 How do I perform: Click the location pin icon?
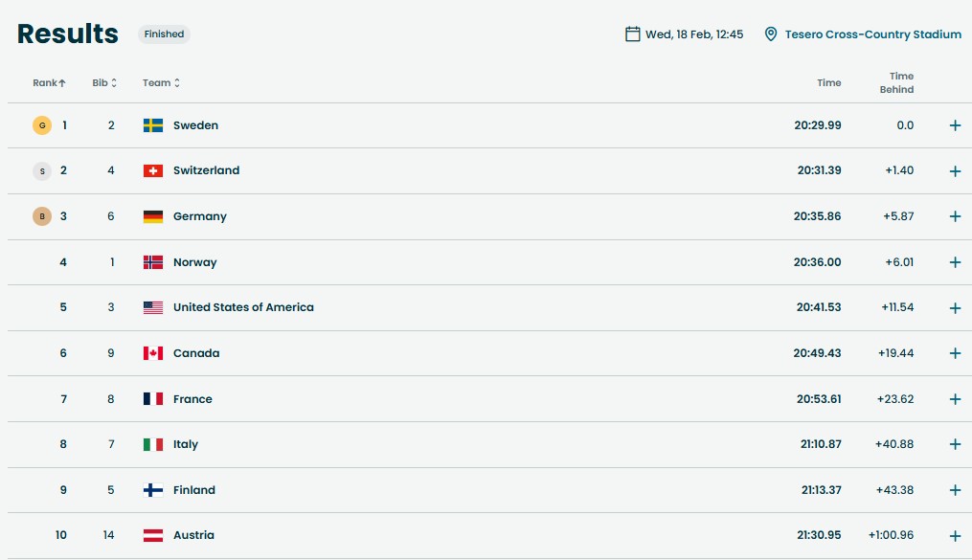[771, 34]
